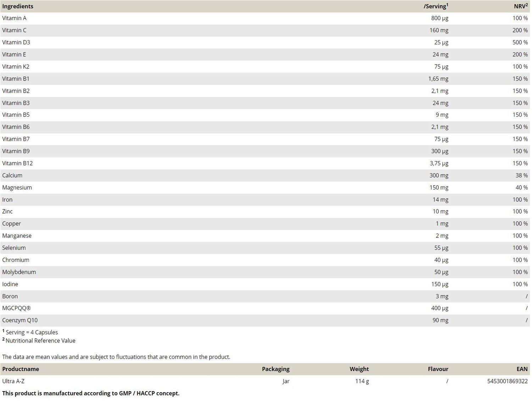Screen dimensions: 532x405
Task: Click the EAN number 5453001869322
Action: pyautogui.click(x=507, y=381)
